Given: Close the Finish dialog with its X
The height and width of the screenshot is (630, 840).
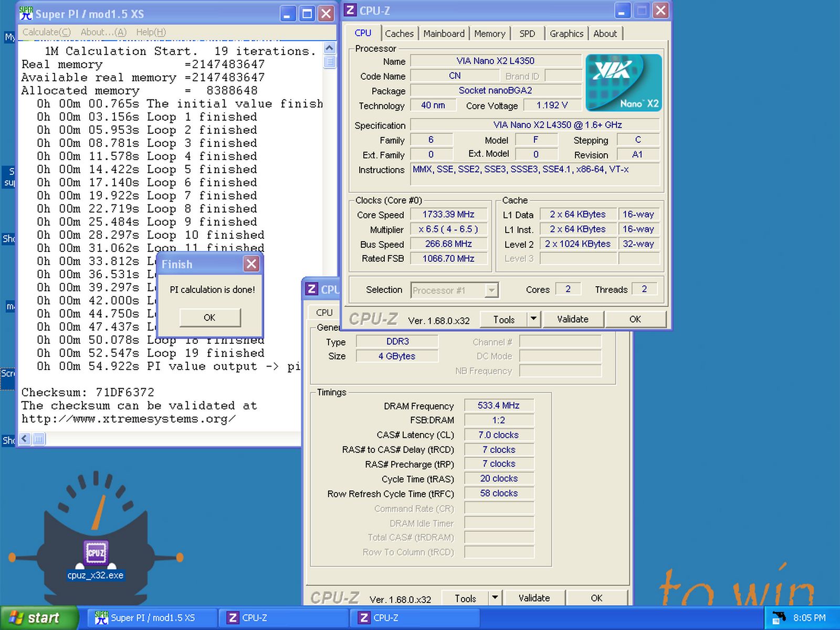Looking at the screenshot, I should pyautogui.click(x=251, y=264).
